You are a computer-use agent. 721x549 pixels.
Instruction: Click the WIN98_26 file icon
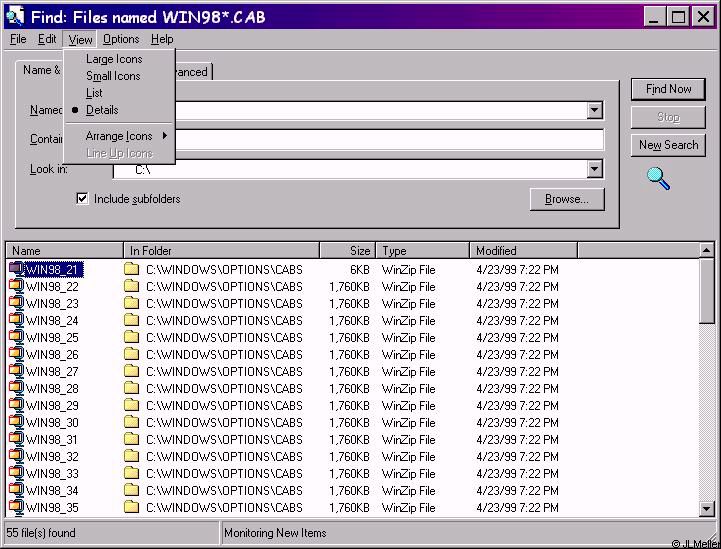point(16,354)
